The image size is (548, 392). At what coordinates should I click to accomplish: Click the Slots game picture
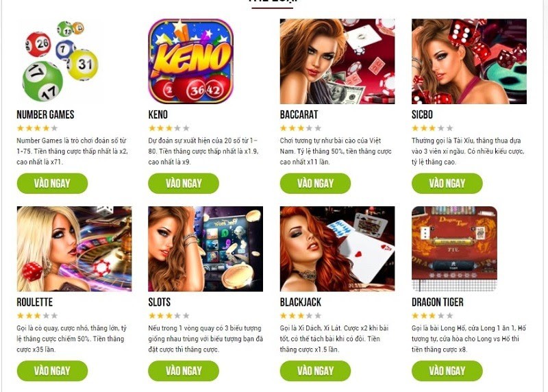tap(206, 249)
